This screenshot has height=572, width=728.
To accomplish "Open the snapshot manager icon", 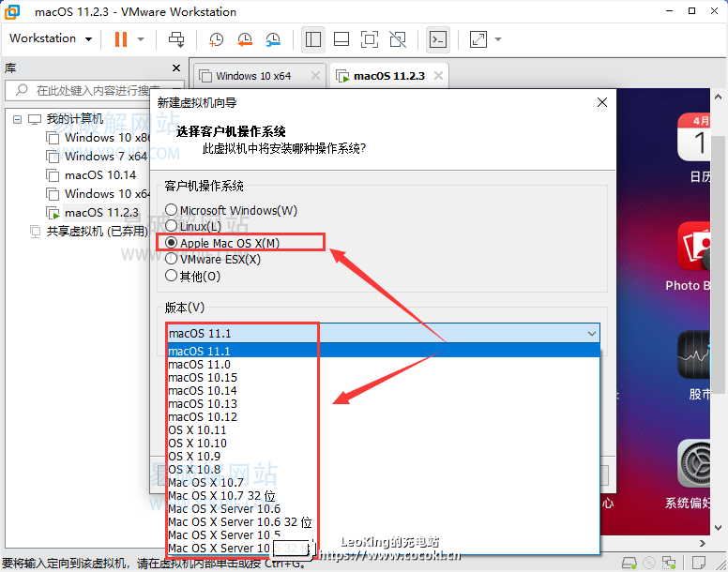I will [x=273, y=39].
